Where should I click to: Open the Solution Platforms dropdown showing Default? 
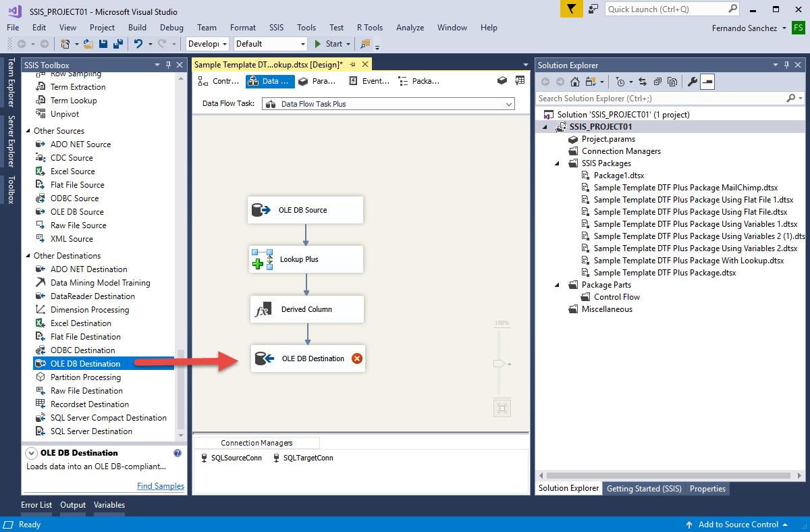pos(271,44)
